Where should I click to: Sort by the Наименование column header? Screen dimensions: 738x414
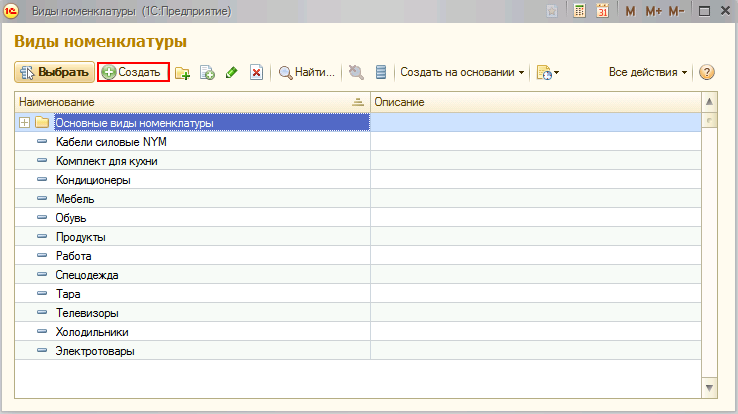point(190,103)
